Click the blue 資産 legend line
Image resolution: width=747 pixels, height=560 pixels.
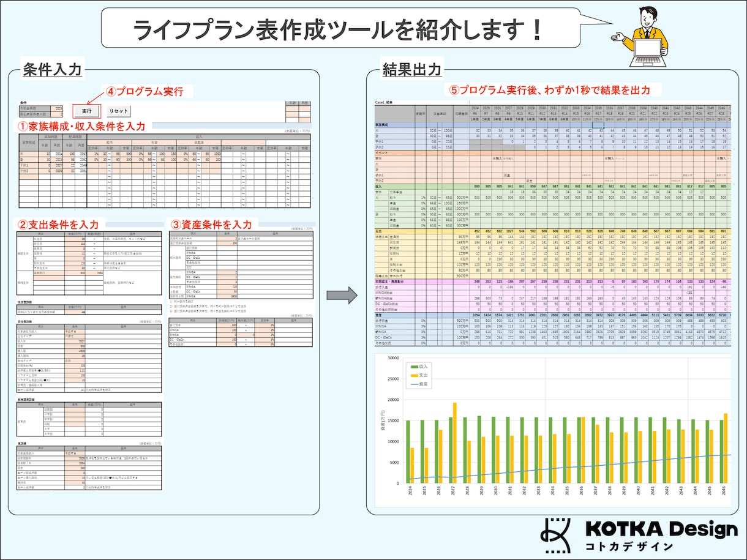[x=415, y=385]
